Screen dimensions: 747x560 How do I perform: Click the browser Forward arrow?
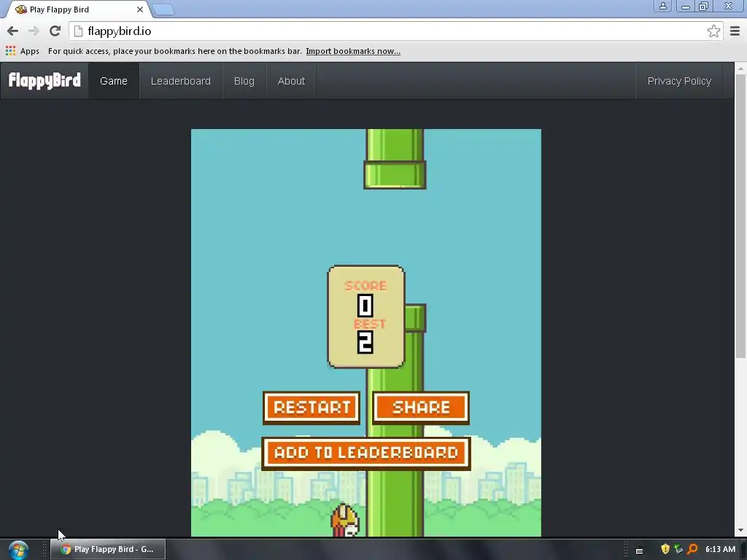(34, 31)
